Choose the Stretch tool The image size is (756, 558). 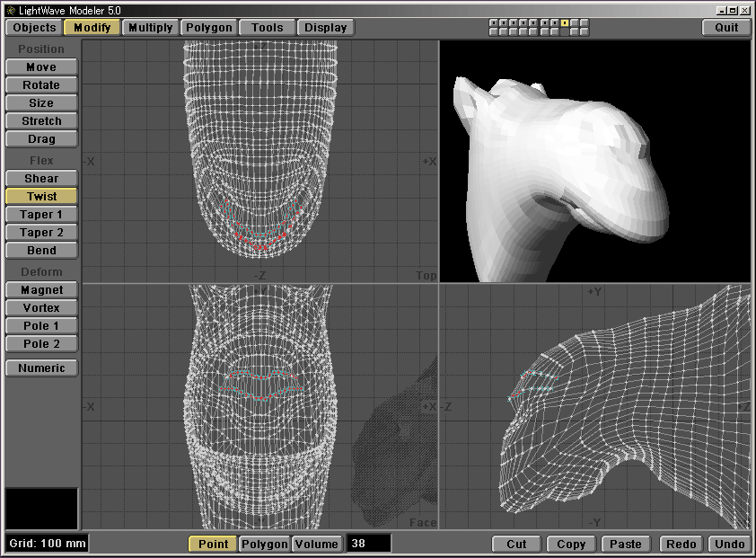(x=41, y=121)
